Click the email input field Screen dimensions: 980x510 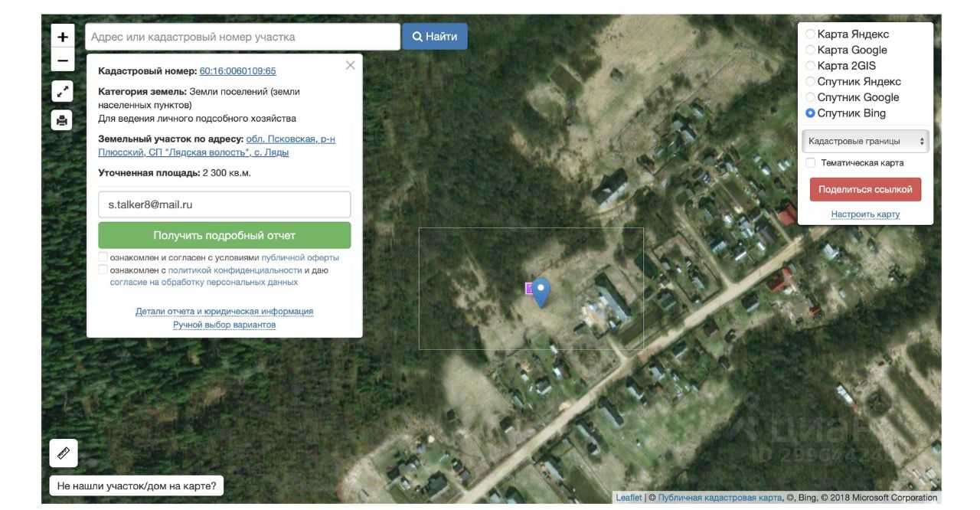(224, 204)
